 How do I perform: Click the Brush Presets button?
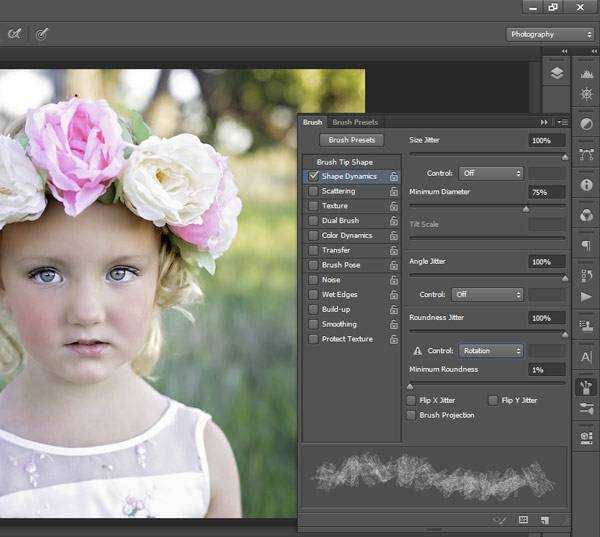[351, 140]
